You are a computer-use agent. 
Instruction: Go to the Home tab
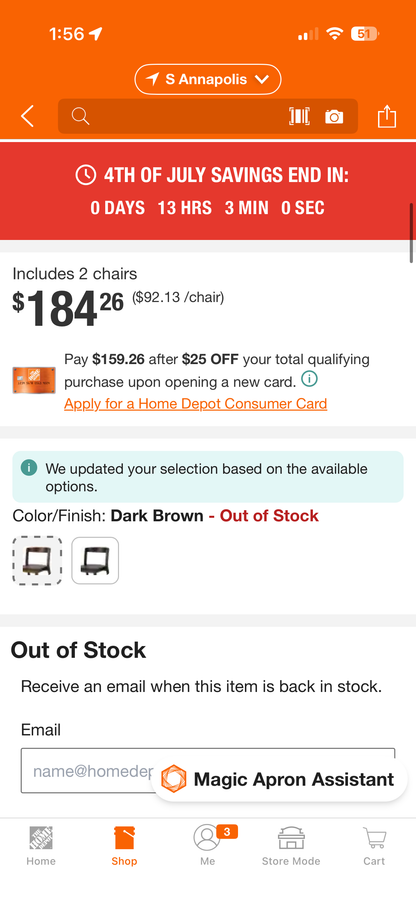click(41, 846)
